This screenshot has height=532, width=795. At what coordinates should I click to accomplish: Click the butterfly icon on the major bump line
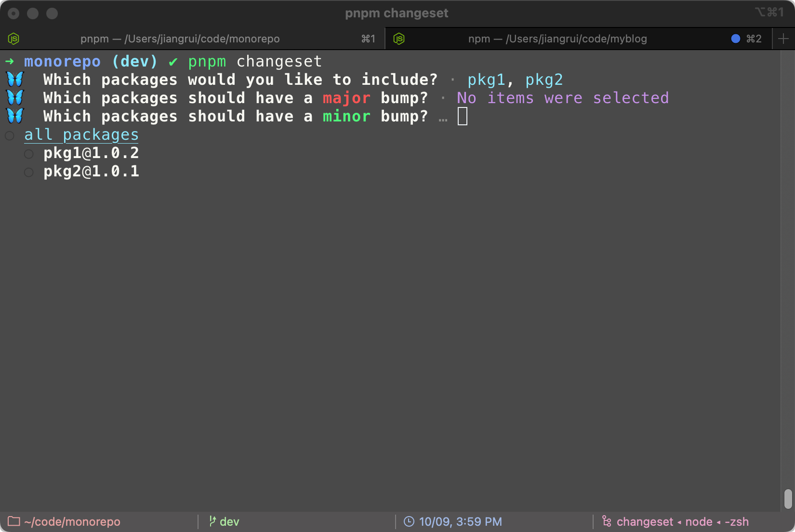(x=15, y=97)
